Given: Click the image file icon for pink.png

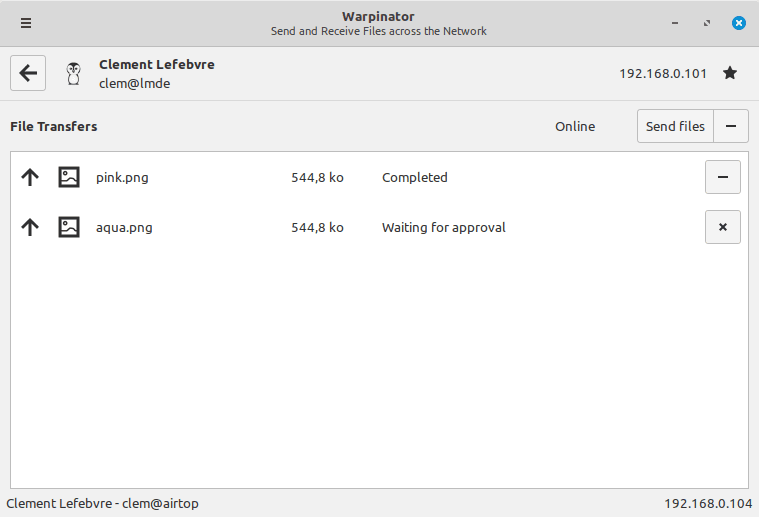Looking at the screenshot, I should pos(68,177).
